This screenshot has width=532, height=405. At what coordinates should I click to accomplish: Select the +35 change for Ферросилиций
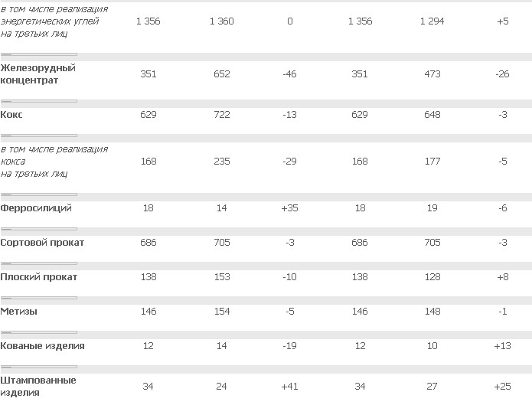pos(289,208)
